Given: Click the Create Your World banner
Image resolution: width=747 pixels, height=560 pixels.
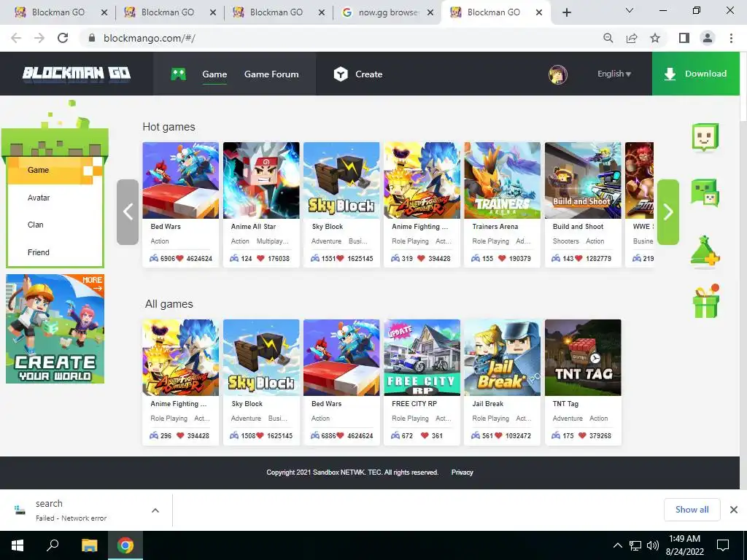Looking at the screenshot, I should (x=55, y=329).
